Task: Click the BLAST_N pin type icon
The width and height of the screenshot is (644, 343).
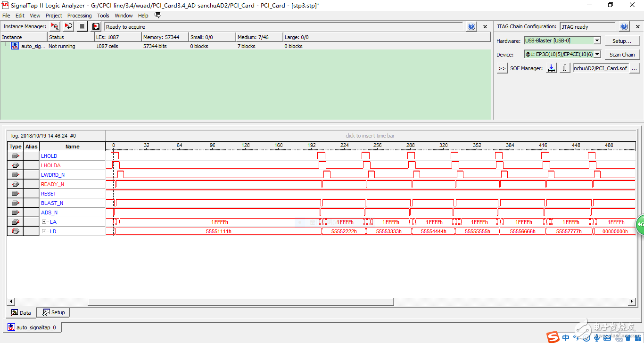Action: pyautogui.click(x=16, y=203)
